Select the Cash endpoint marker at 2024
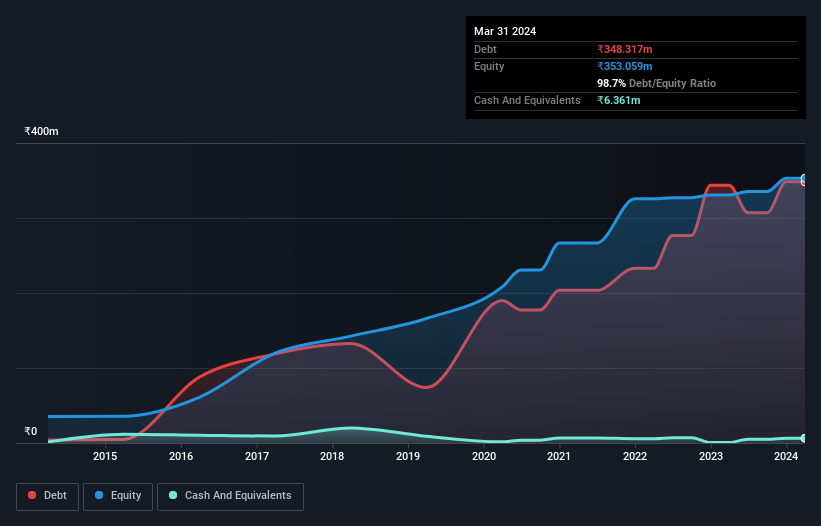821x526 pixels. coord(804,438)
